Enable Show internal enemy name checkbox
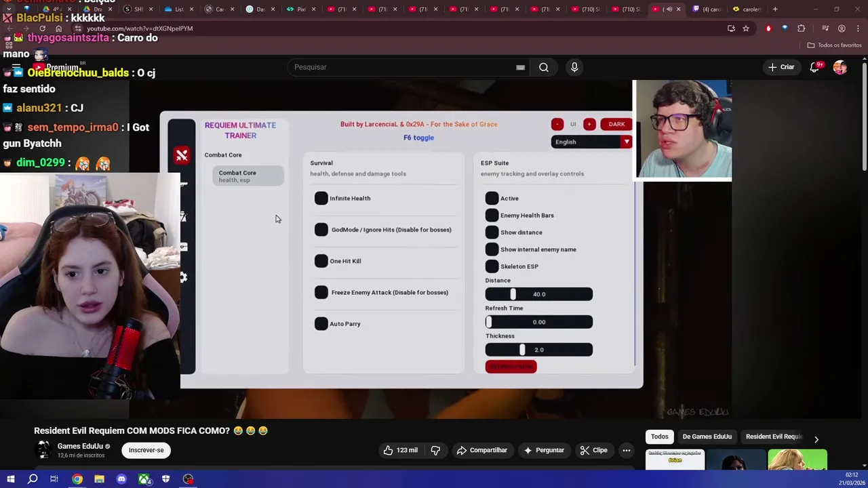Image resolution: width=868 pixels, height=488 pixels. [x=492, y=249]
